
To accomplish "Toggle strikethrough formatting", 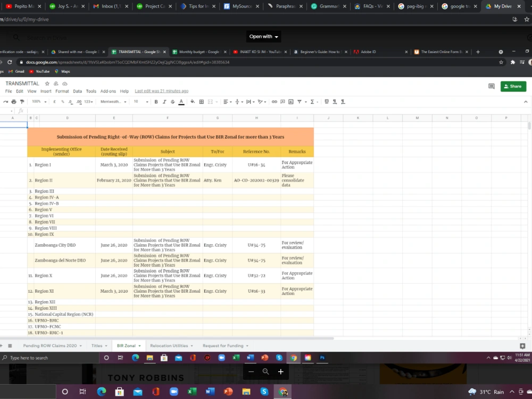I will 173,102.
